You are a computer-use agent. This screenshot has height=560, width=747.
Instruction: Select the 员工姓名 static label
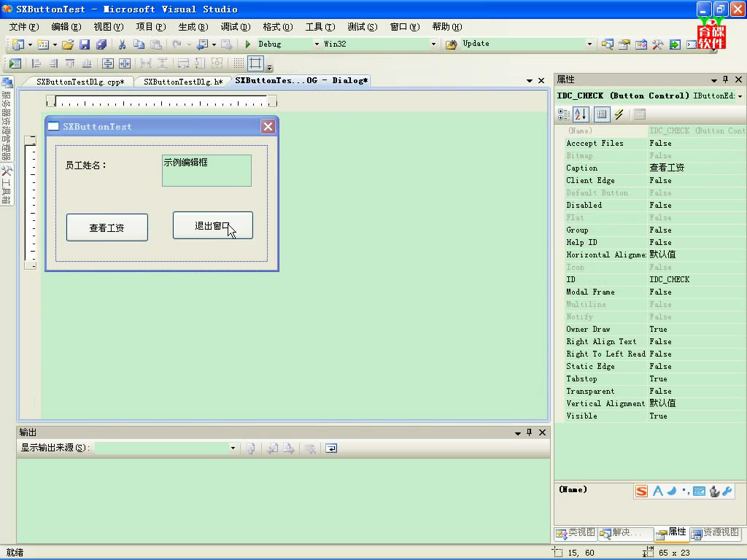tap(86, 166)
